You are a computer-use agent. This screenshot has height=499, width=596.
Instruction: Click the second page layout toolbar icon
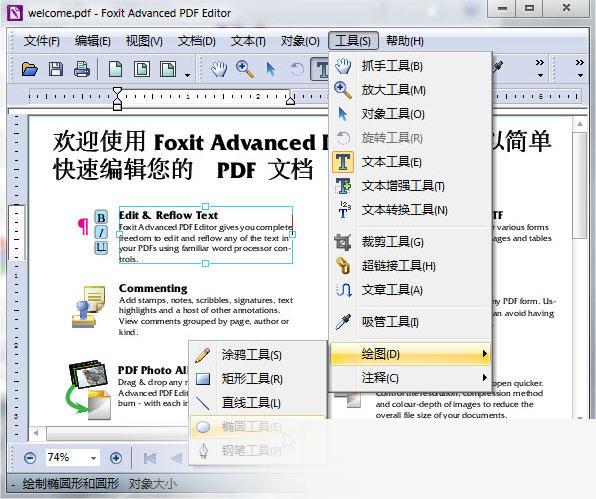click(x=142, y=70)
